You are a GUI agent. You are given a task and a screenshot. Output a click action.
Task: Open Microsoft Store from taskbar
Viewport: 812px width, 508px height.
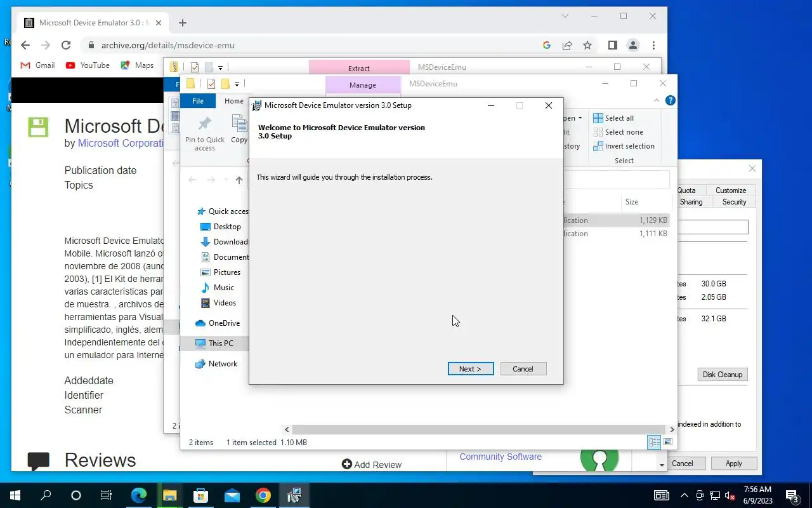[200, 495]
